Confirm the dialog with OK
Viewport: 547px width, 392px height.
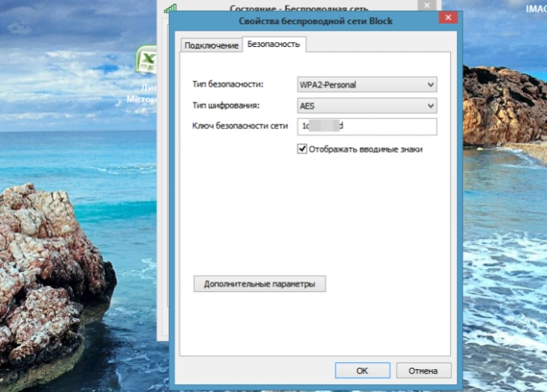coord(362,370)
